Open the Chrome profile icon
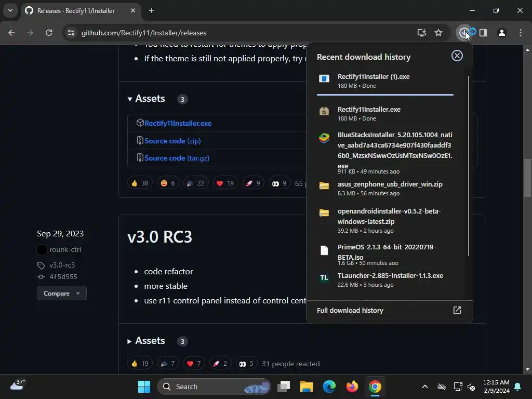 point(502,33)
